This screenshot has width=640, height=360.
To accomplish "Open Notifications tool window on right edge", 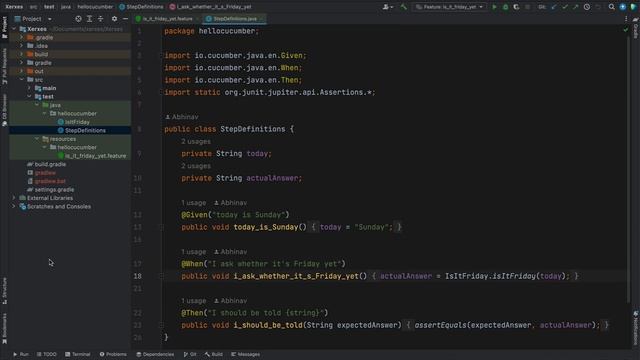I will point(636,328).
